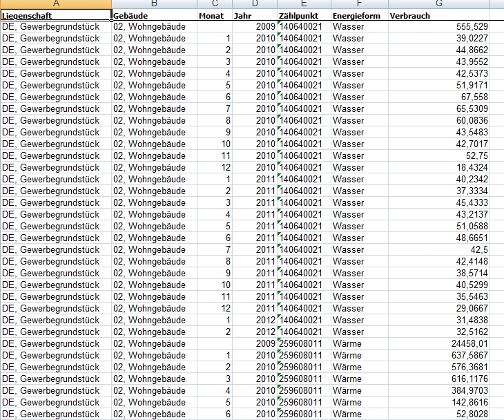Screen dimensions: 504x420
Task: Click the Verbrauch header cell
Action: click(438, 15)
